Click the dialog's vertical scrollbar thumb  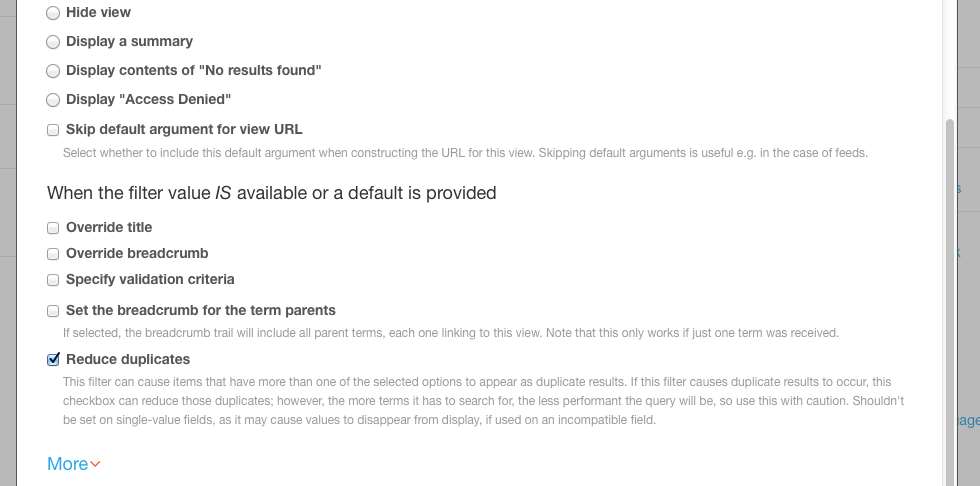click(950, 300)
